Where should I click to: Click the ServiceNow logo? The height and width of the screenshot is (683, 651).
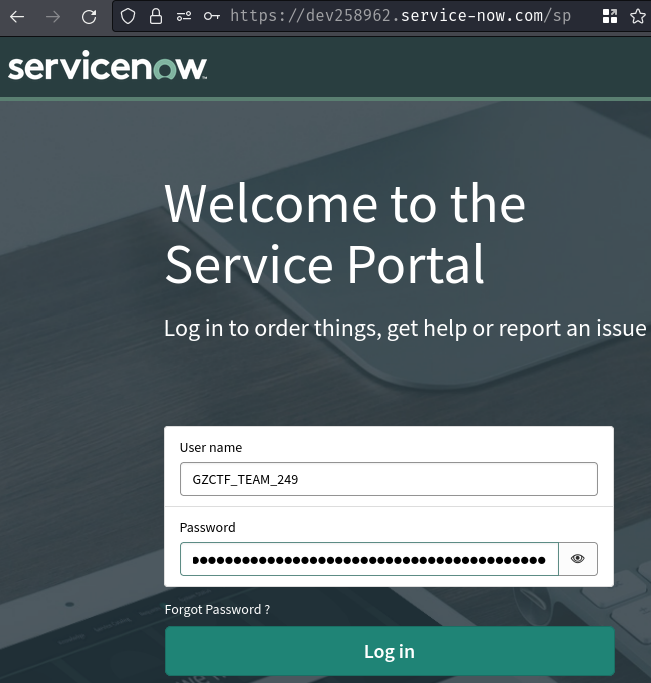[x=108, y=66]
